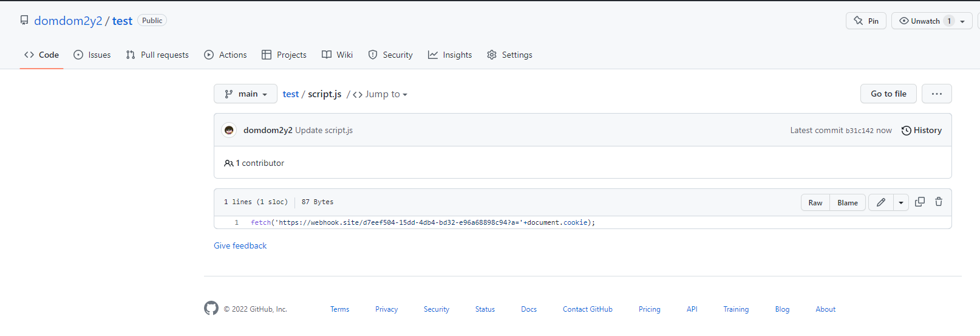
Task: Edit this file with pencil icon
Action: 881,202
